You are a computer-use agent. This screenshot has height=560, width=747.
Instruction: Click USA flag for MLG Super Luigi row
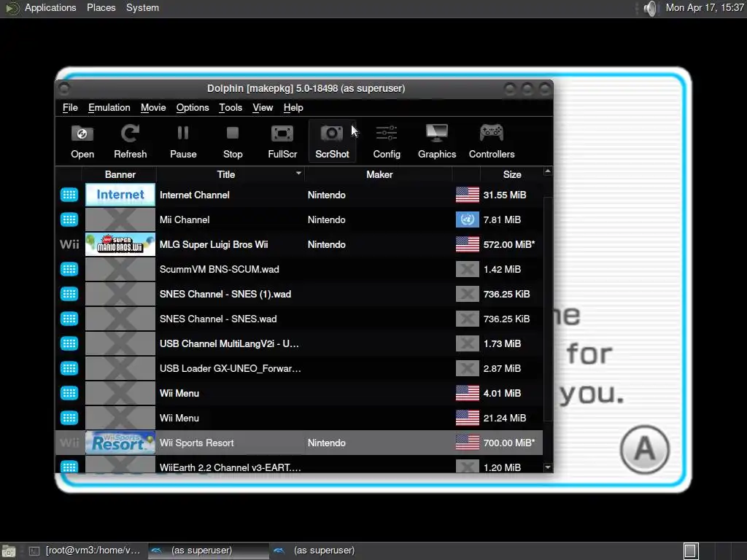[x=468, y=244]
